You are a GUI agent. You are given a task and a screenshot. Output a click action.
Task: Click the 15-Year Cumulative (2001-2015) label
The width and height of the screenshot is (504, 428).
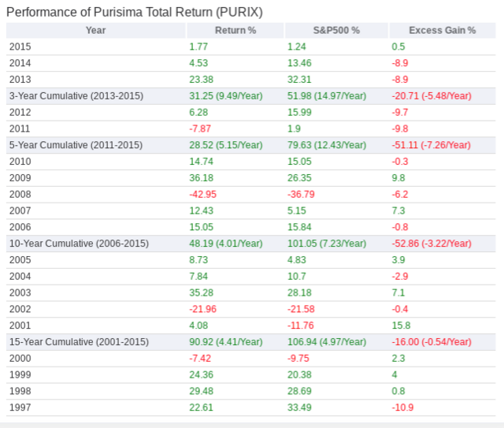click(x=79, y=342)
